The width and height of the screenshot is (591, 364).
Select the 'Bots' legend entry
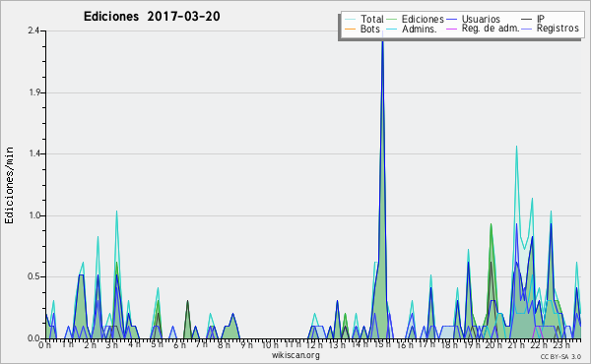(369, 29)
